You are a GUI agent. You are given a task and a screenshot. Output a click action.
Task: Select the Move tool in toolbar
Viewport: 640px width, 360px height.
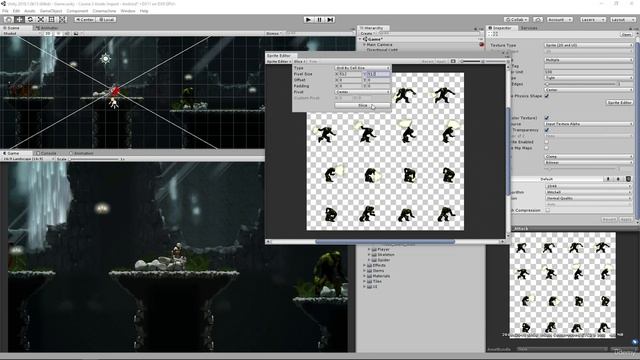19,19
